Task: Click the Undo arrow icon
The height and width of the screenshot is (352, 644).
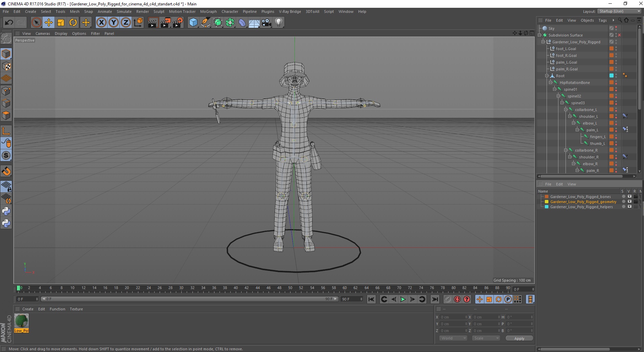Action: click(x=9, y=23)
